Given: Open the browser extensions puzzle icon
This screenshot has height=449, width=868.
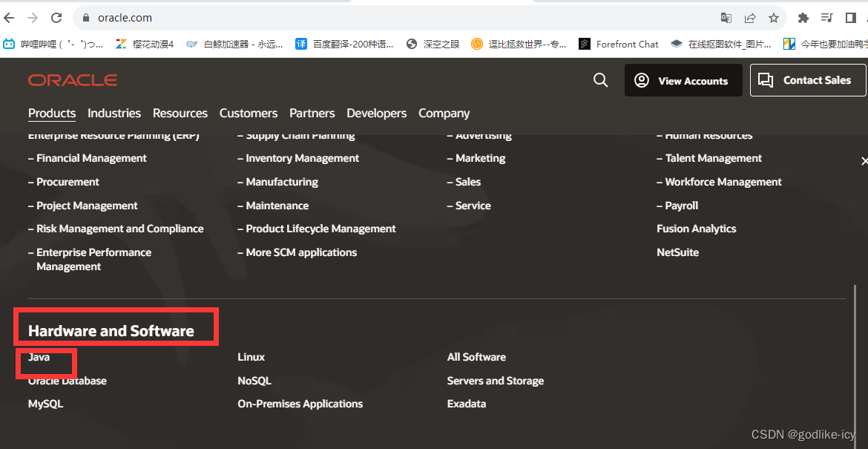Looking at the screenshot, I should coord(803,18).
